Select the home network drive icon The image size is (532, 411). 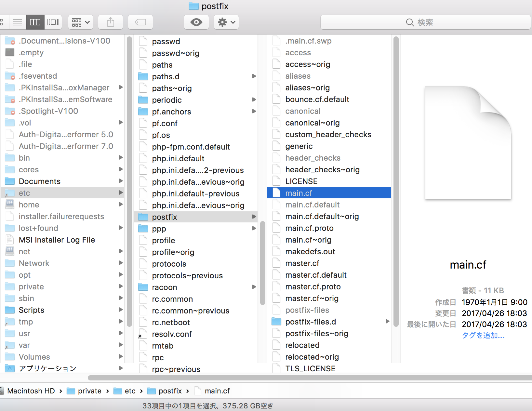[x=10, y=204]
